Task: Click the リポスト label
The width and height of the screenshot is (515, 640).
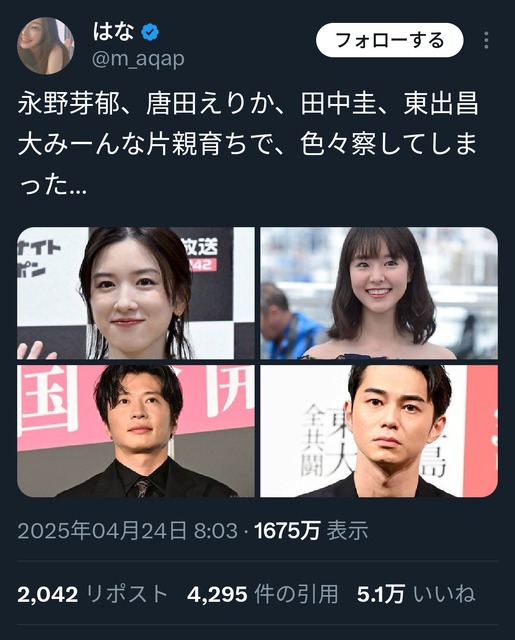Action: [128, 594]
